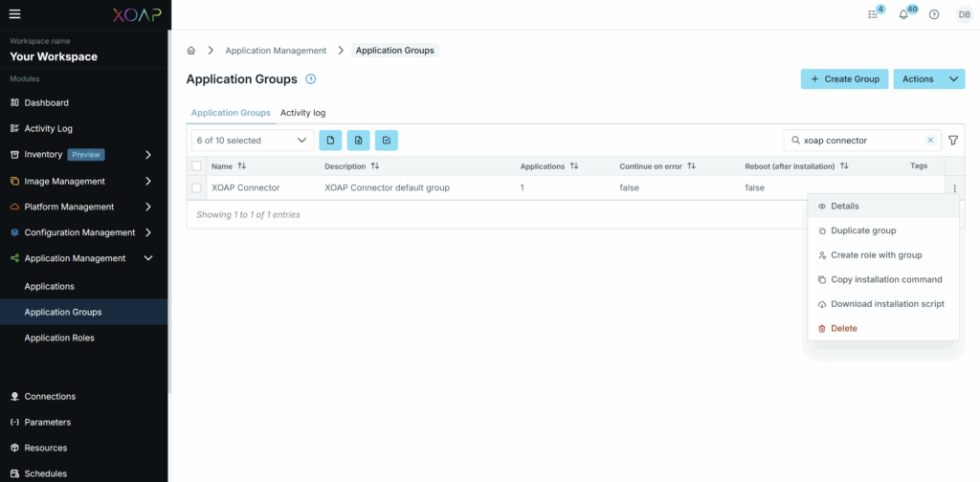The height and width of the screenshot is (482, 980).
Task: Open the task list icon with badge 4
Action: [x=873, y=14]
